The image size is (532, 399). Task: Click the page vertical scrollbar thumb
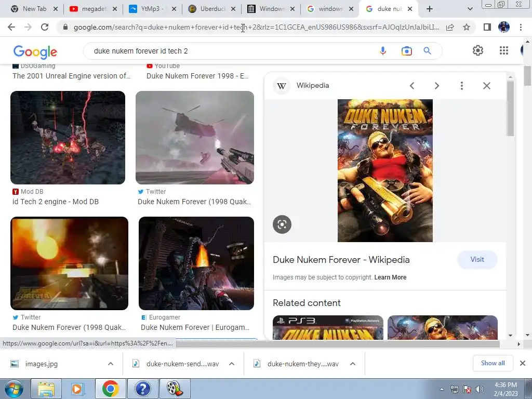pyautogui.click(x=527, y=76)
